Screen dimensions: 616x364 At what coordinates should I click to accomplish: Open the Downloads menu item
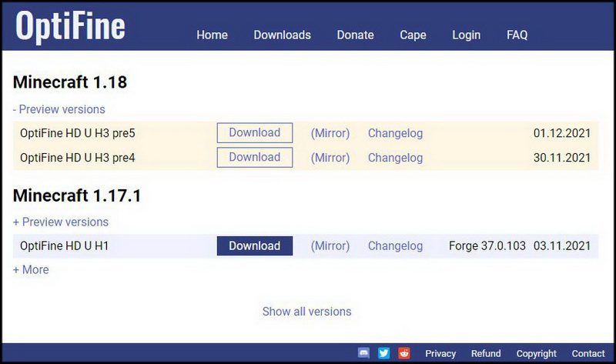[282, 35]
